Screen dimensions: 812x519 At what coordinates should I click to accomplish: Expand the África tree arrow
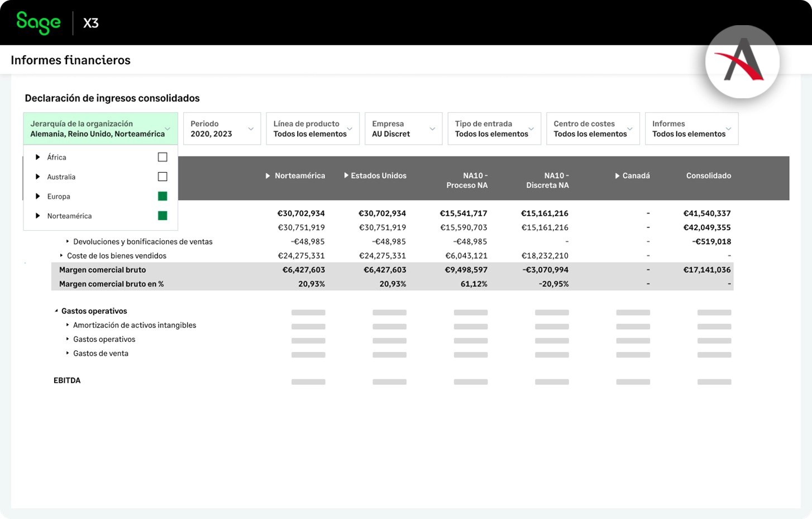point(37,158)
